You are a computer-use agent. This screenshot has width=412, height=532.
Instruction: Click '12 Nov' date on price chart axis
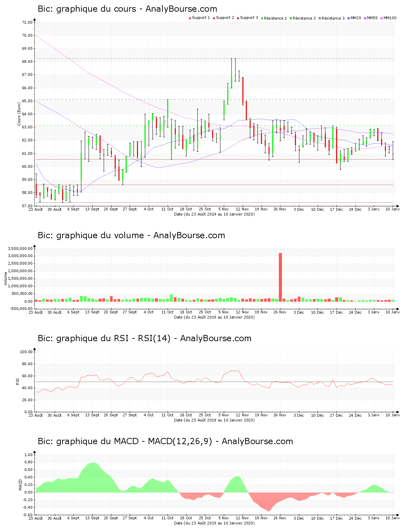242,209
